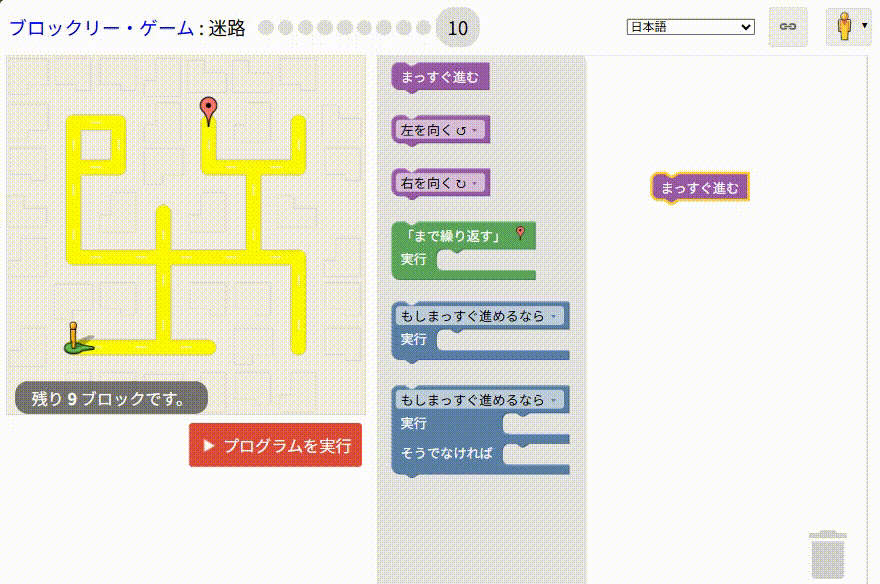Pick the まっすぐ進む block in the toolbox
Viewport: 880px width, 584px height.
[x=441, y=77]
